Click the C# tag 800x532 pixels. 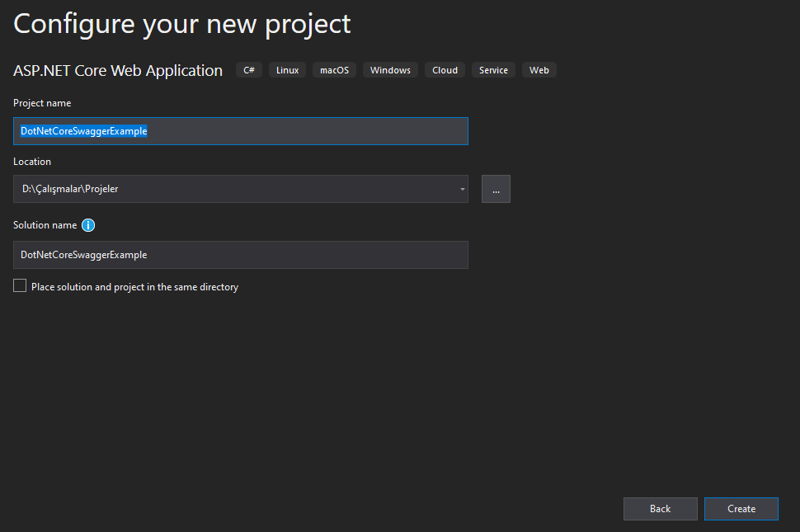pos(249,70)
